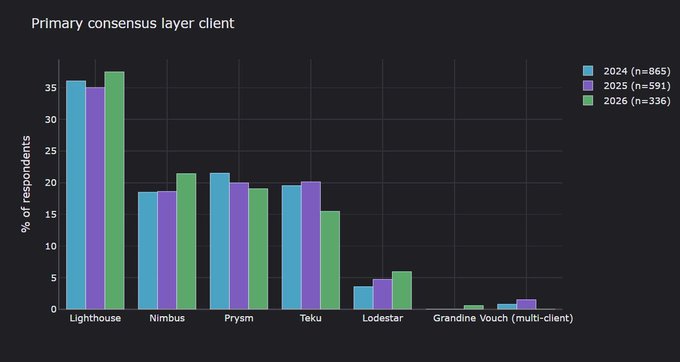Select the Nimbus 2026 green bar

pyautogui.click(x=186, y=241)
